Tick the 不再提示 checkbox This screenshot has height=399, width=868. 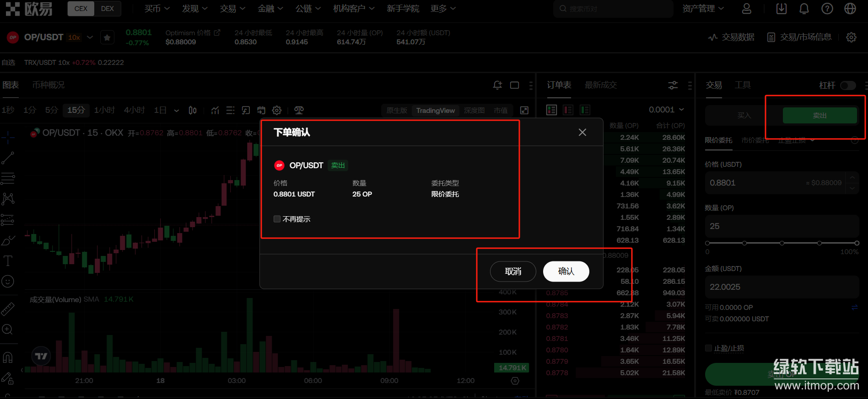[277, 219]
